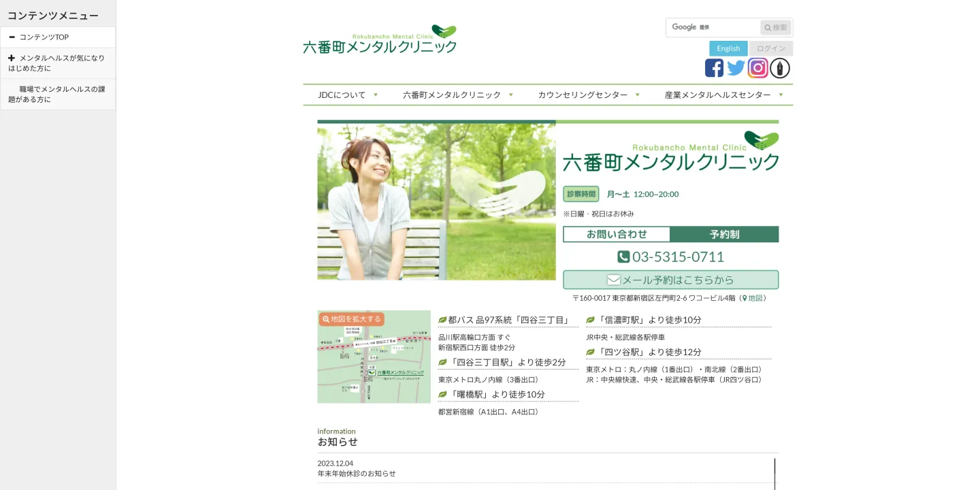Screen dimensions: 980x490
Task: Click the leaf icon beside 四谷三丁目駅
Action: (x=442, y=362)
